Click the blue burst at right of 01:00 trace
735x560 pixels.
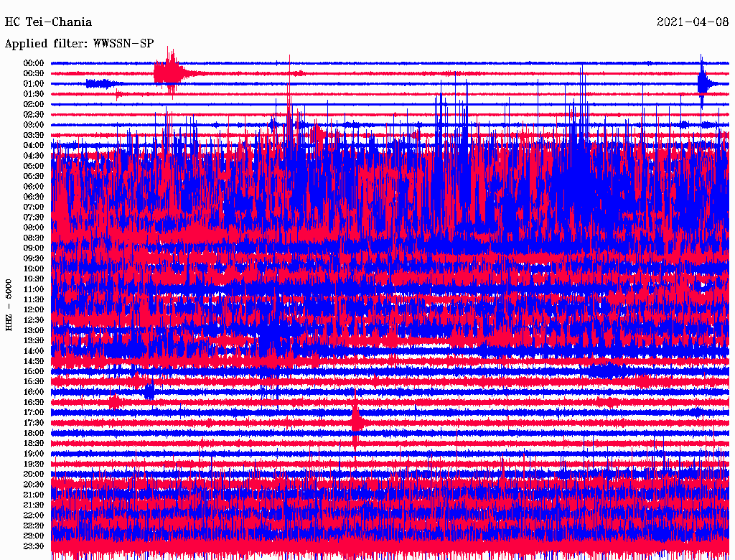(703, 83)
